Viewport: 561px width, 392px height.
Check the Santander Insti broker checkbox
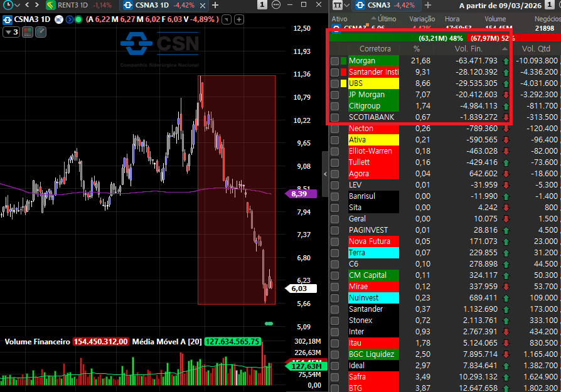pos(334,72)
